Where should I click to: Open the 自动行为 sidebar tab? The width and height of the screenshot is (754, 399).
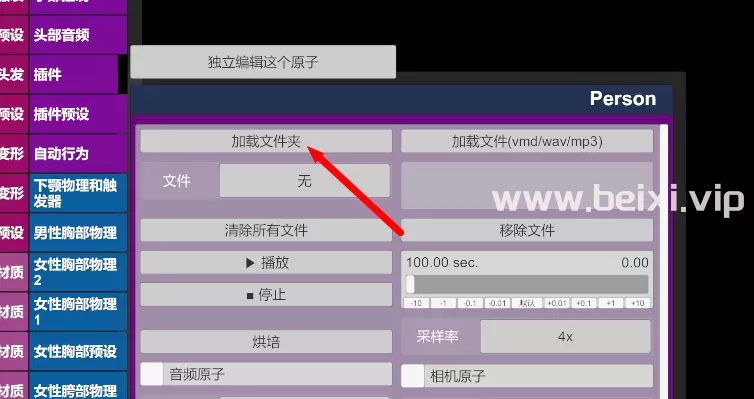coord(78,153)
